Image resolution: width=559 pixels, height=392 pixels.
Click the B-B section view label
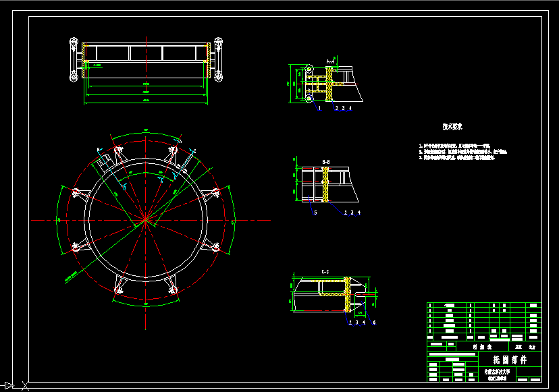point(326,162)
